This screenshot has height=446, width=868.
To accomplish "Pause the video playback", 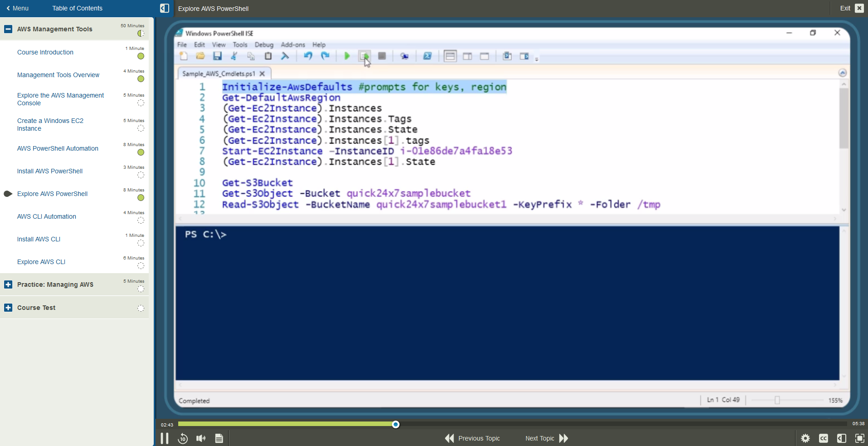I will coord(165,438).
